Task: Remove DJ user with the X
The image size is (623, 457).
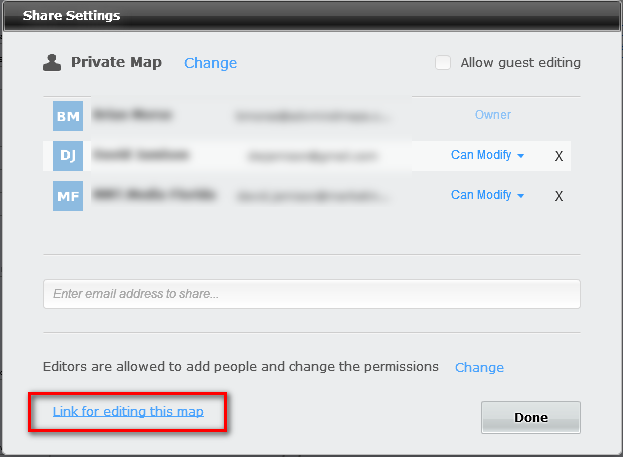Action: pyautogui.click(x=559, y=156)
